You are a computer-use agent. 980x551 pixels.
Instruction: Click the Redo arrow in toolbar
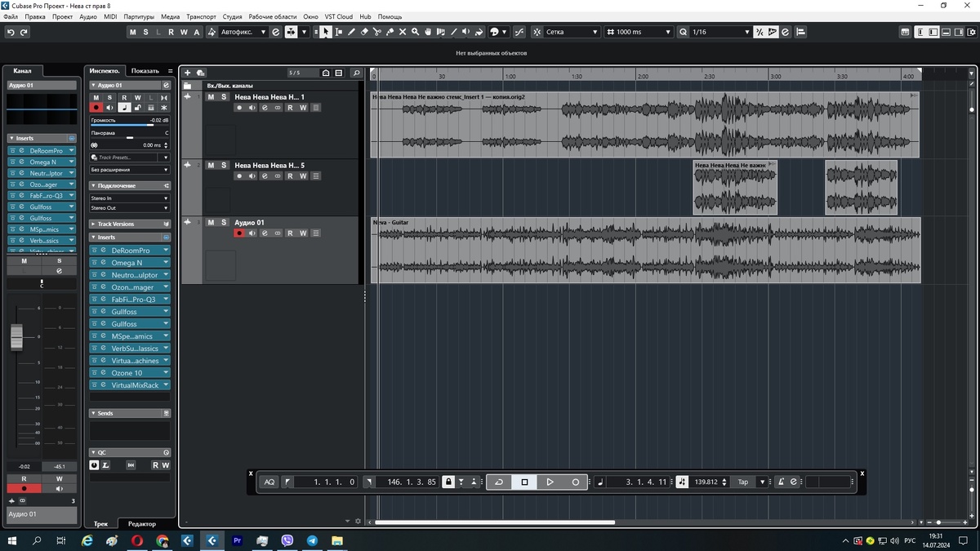click(x=24, y=32)
